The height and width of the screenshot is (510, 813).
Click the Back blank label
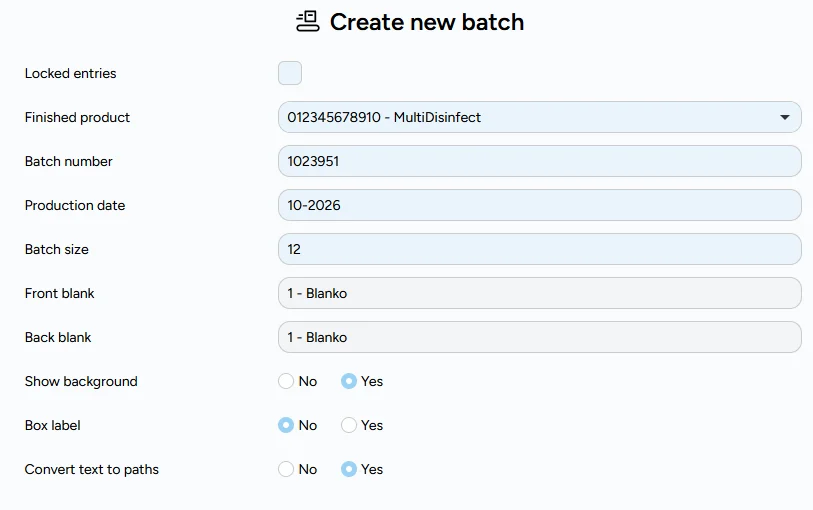click(x=58, y=338)
